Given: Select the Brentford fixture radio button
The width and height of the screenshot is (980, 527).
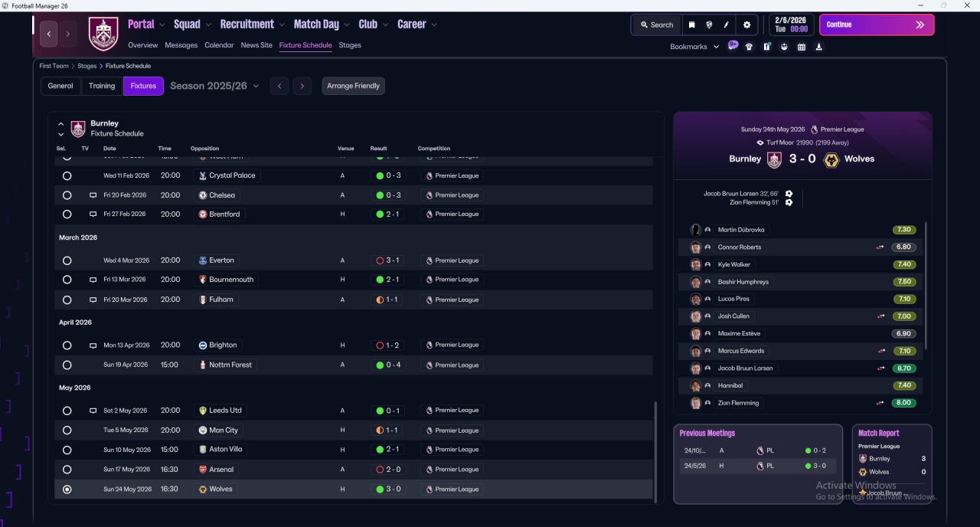Looking at the screenshot, I should point(67,214).
